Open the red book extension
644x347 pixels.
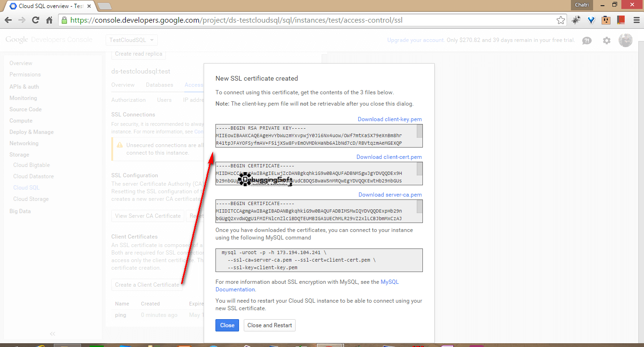pyautogui.click(x=620, y=20)
